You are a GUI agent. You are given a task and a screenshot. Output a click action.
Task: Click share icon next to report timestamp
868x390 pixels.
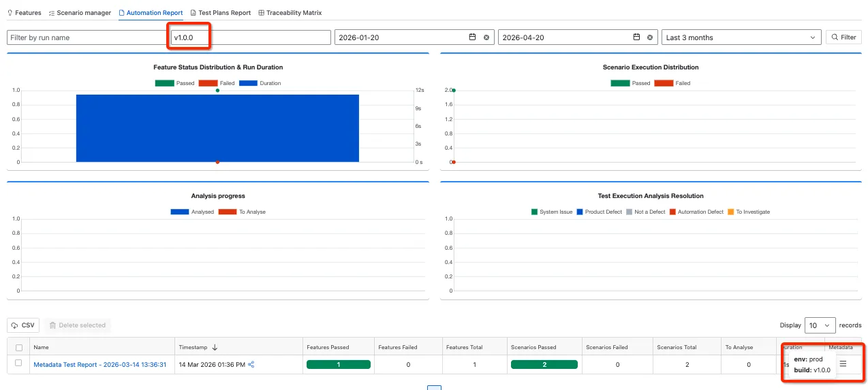coord(251,364)
